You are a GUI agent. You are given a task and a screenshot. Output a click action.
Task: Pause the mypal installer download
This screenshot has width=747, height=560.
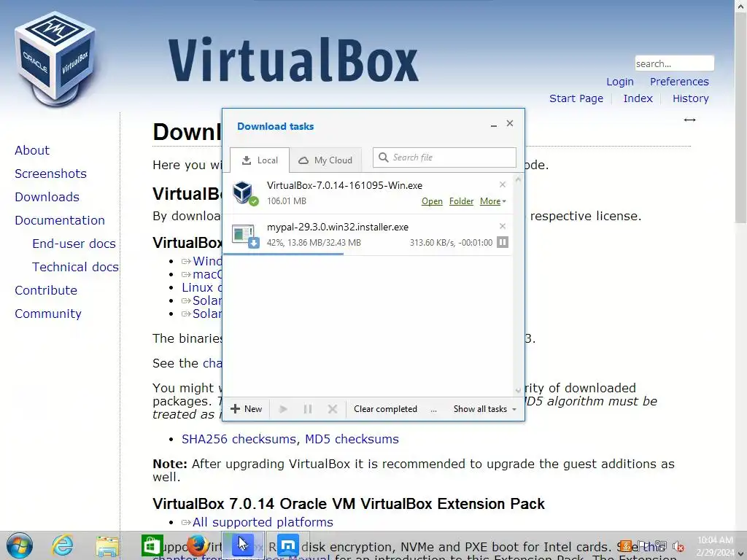coord(502,242)
